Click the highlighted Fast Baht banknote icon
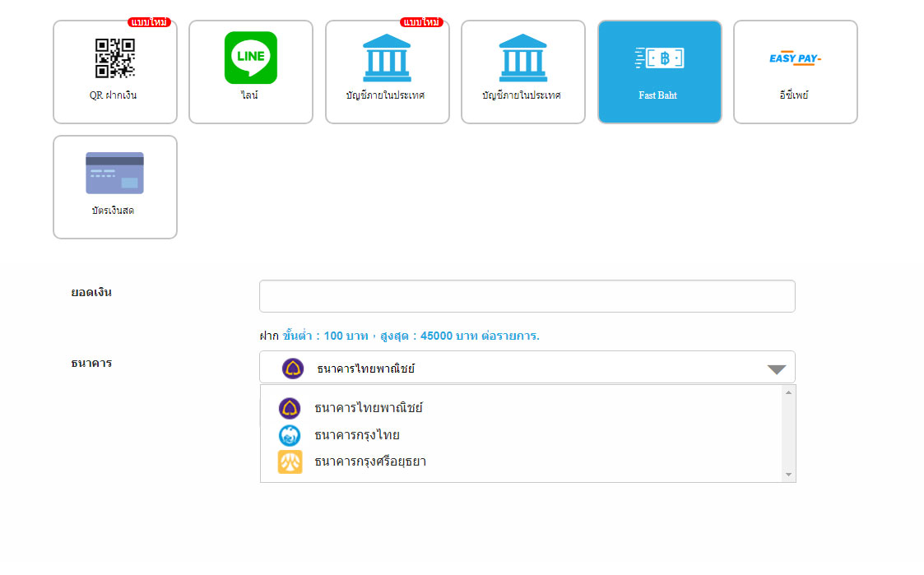Viewport: 924px width, 575px height. pos(659,58)
